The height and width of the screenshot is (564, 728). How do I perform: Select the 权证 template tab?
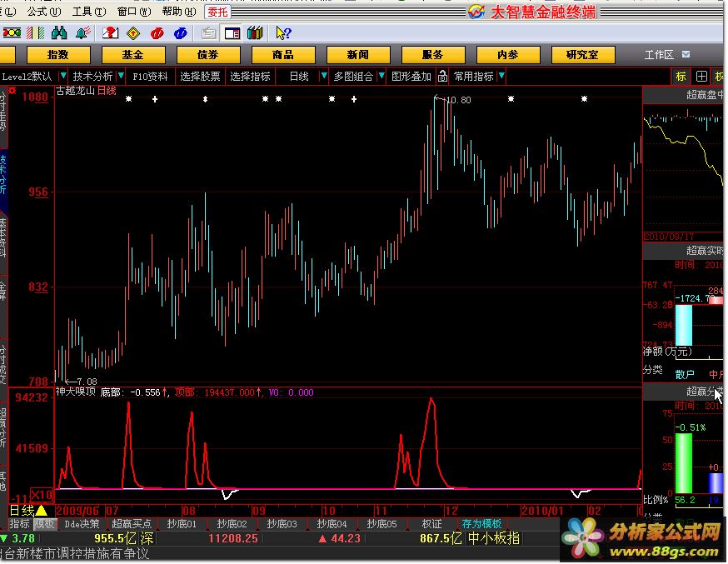point(431,524)
